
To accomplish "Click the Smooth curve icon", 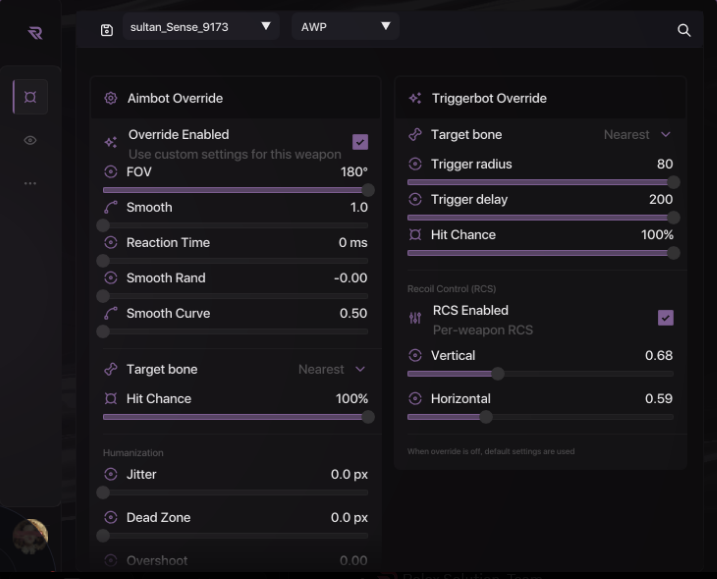I will coord(111,207).
